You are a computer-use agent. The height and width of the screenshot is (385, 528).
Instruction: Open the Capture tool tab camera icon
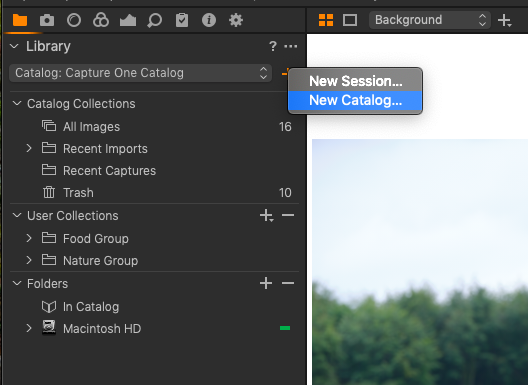point(47,20)
